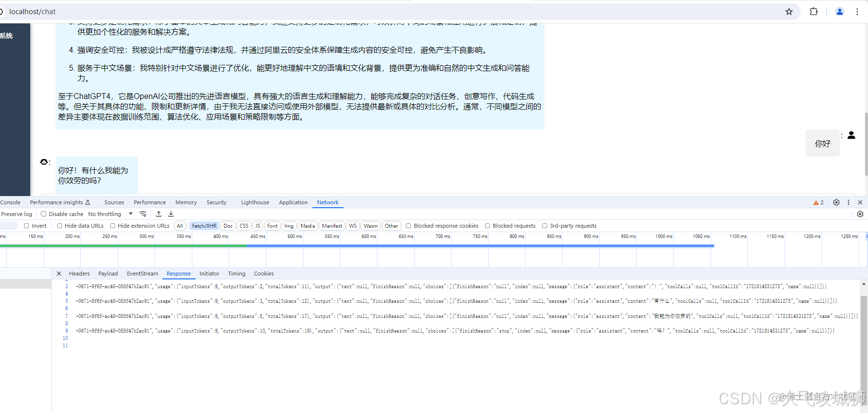This screenshot has height=413, width=868.
Task: Open the Timing tab
Action: [x=237, y=274]
